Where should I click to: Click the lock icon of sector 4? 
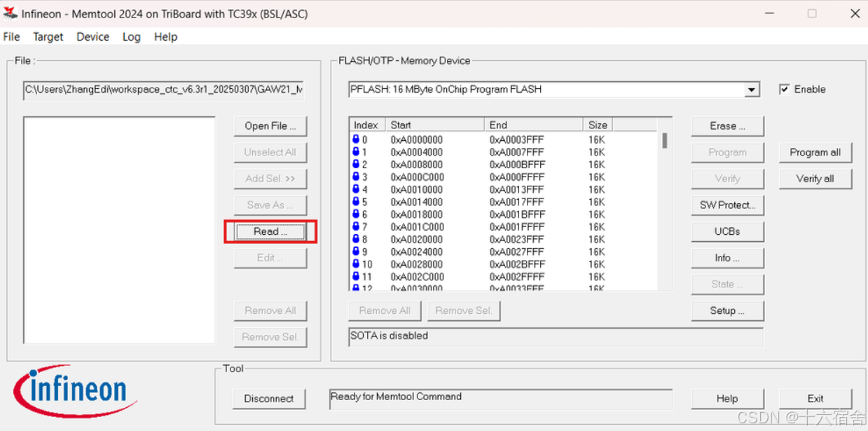pos(356,189)
